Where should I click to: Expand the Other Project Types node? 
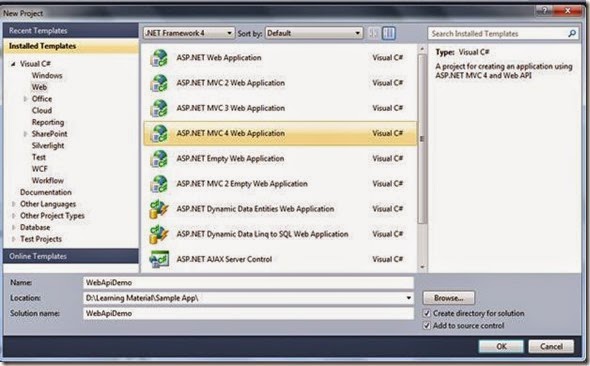click(14, 216)
